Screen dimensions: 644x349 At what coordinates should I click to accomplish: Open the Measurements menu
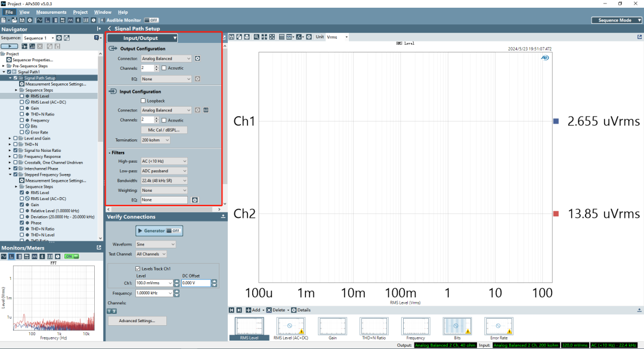51,12
